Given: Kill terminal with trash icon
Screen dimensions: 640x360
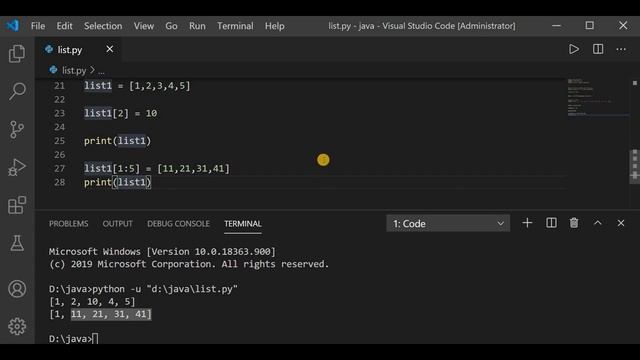Looking at the screenshot, I should click(574, 223).
